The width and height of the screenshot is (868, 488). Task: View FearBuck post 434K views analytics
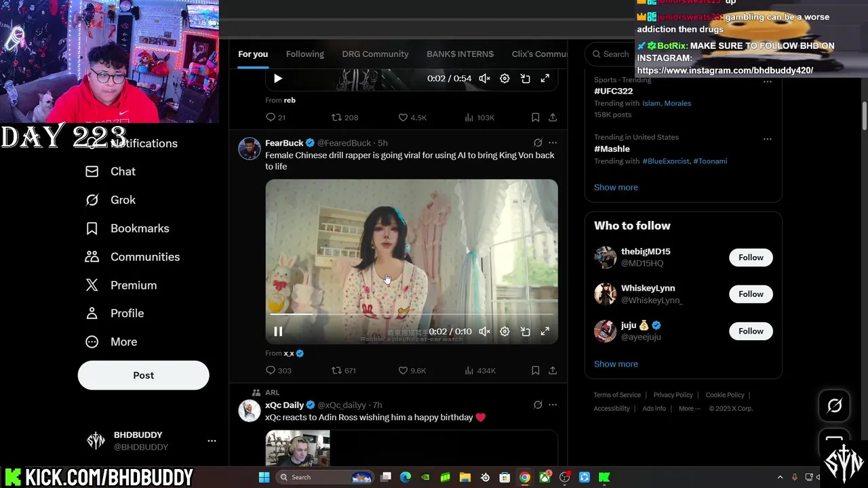pos(480,370)
